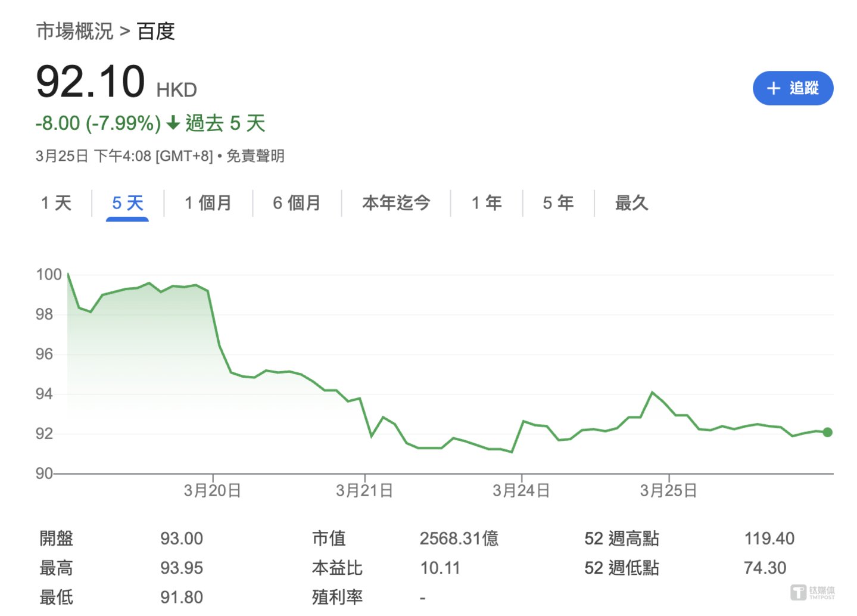Follow the stock with 追蹤 button
Viewport: 857px width, 616px height.
tap(793, 88)
